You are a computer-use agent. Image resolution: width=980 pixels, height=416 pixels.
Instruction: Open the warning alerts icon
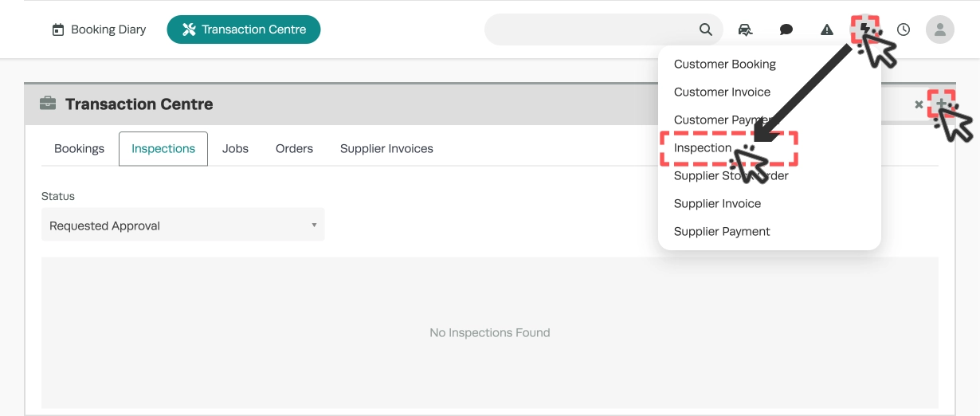tap(827, 29)
